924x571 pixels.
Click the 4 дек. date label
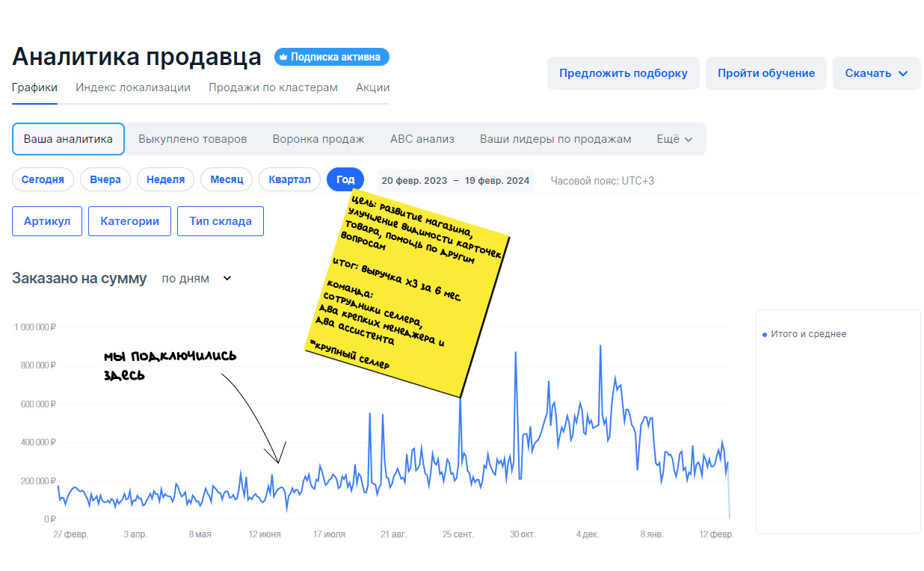pos(588,534)
